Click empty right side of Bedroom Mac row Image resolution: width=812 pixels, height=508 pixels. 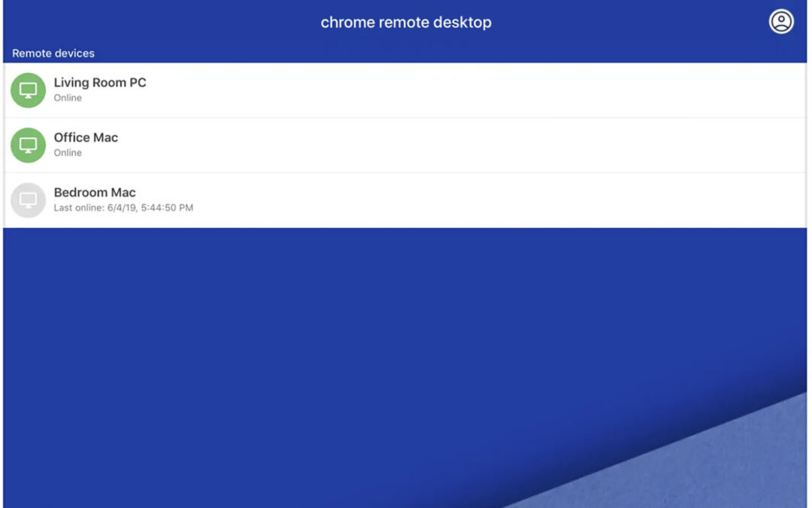pyautogui.click(x=601, y=200)
